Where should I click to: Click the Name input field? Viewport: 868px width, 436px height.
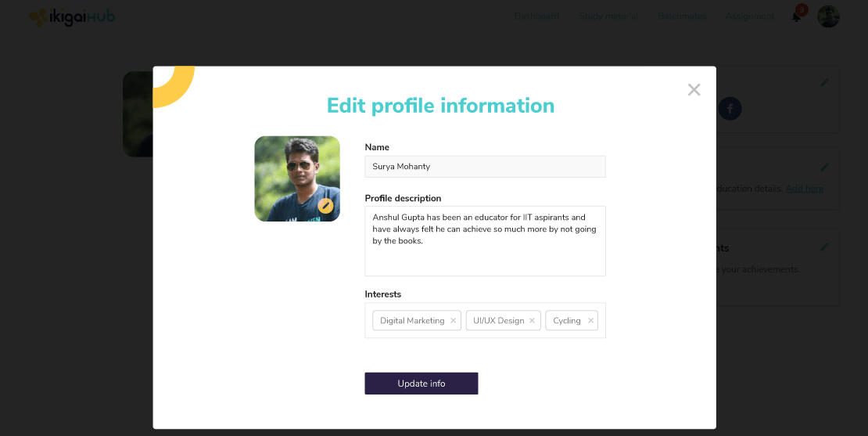coord(485,167)
